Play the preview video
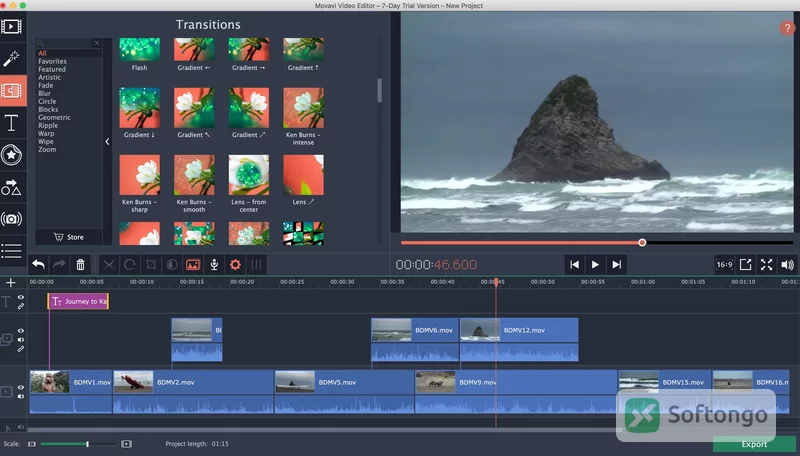The width and height of the screenshot is (800, 456). 595,264
